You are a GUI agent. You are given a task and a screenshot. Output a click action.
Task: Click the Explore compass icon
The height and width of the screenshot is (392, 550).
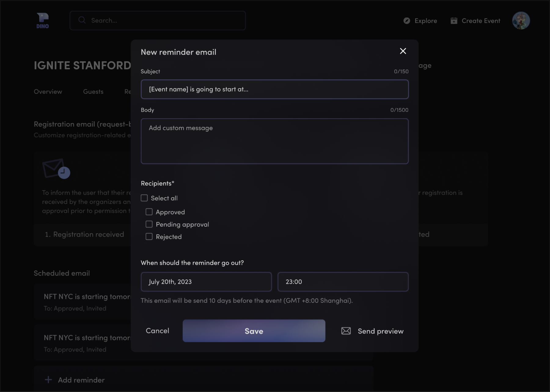pyautogui.click(x=406, y=21)
